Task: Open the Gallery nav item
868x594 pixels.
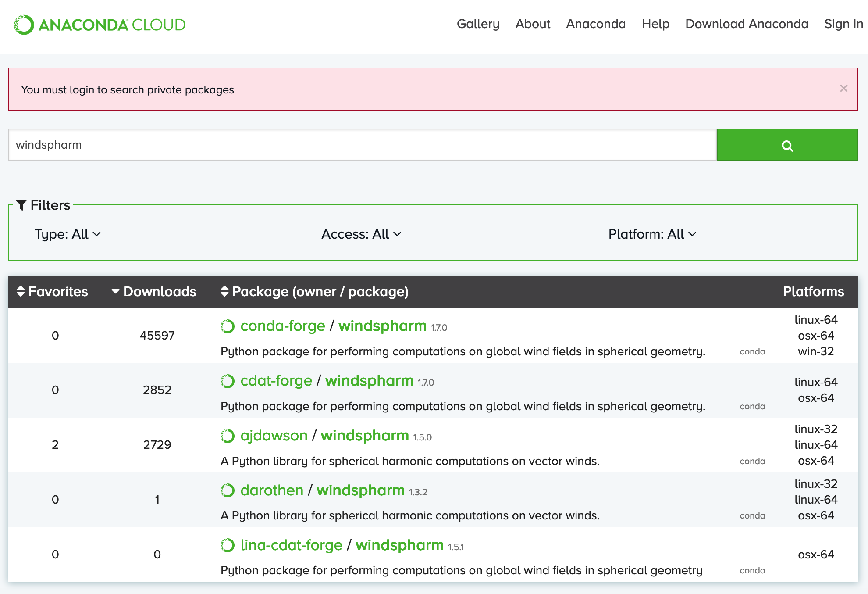Action: click(x=478, y=24)
